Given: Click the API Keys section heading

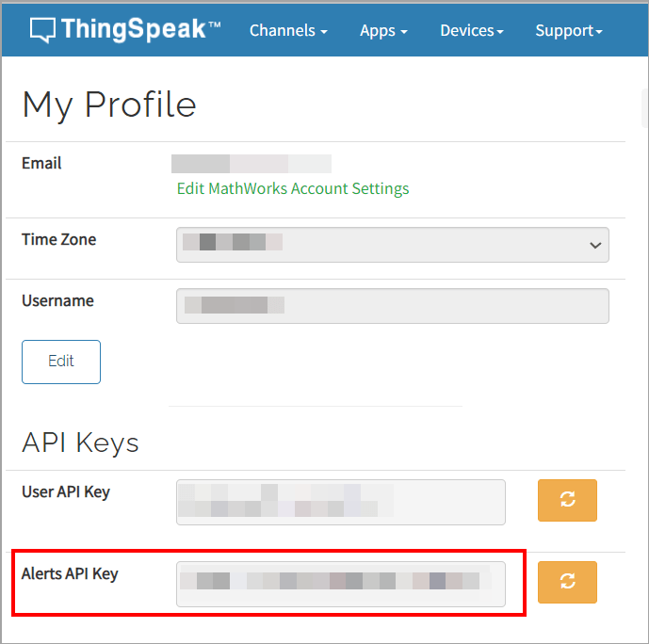Looking at the screenshot, I should (x=80, y=443).
